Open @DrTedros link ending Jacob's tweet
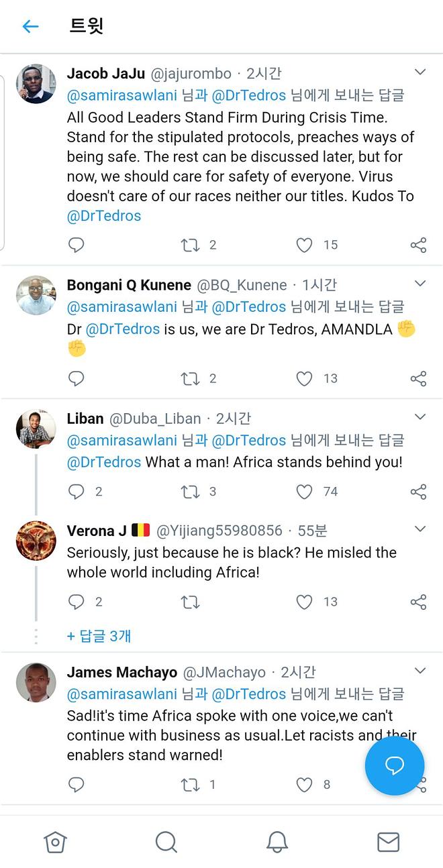 [x=104, y=216]
